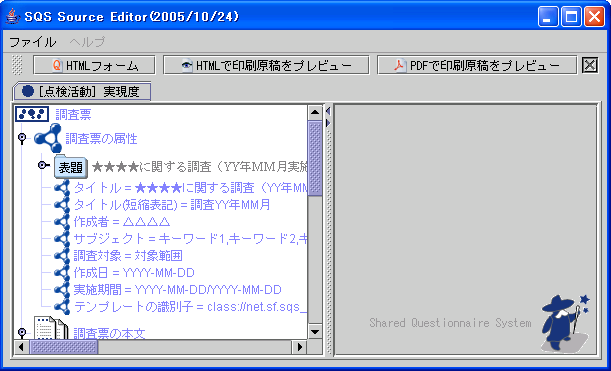The image size is (611, 371).
Task: Click icon beside 実施期間 row
Action: [62, 290]
